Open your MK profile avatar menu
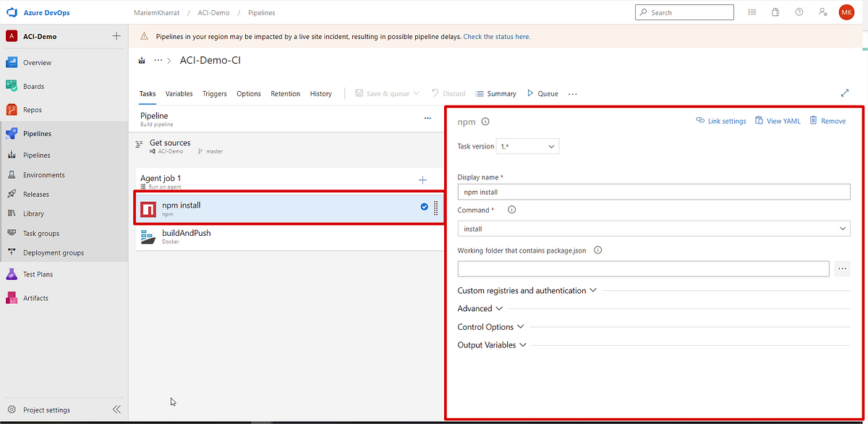The image size is (868, 424). (846, 12)
